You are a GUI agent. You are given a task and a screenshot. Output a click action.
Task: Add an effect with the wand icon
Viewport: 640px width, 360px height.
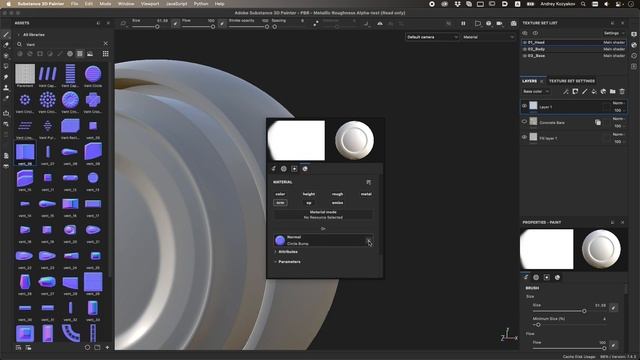click(x=566, y=91)
